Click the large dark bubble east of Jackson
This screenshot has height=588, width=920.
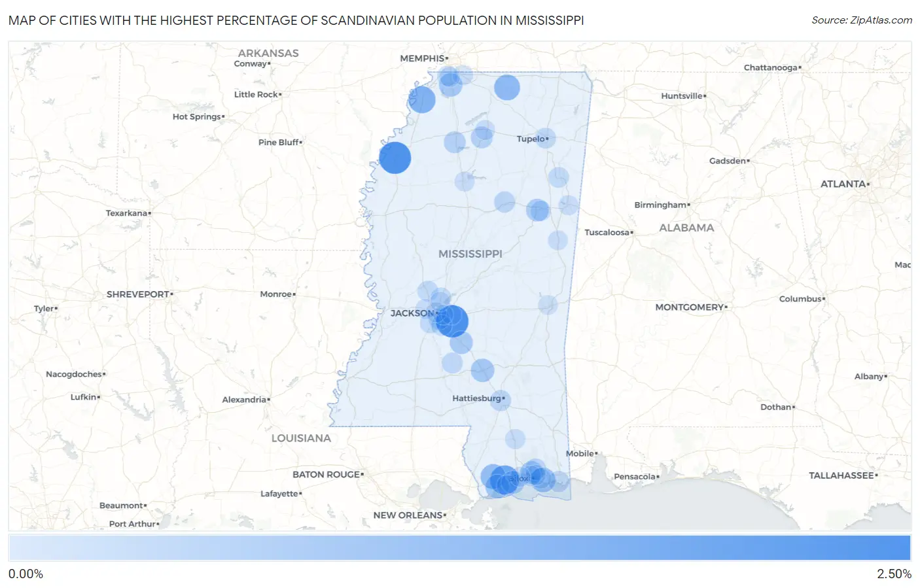[452, 321]
